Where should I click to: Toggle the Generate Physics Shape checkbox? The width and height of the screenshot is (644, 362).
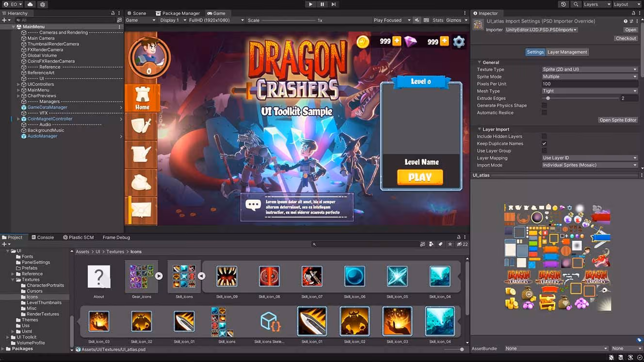point(544,105)
